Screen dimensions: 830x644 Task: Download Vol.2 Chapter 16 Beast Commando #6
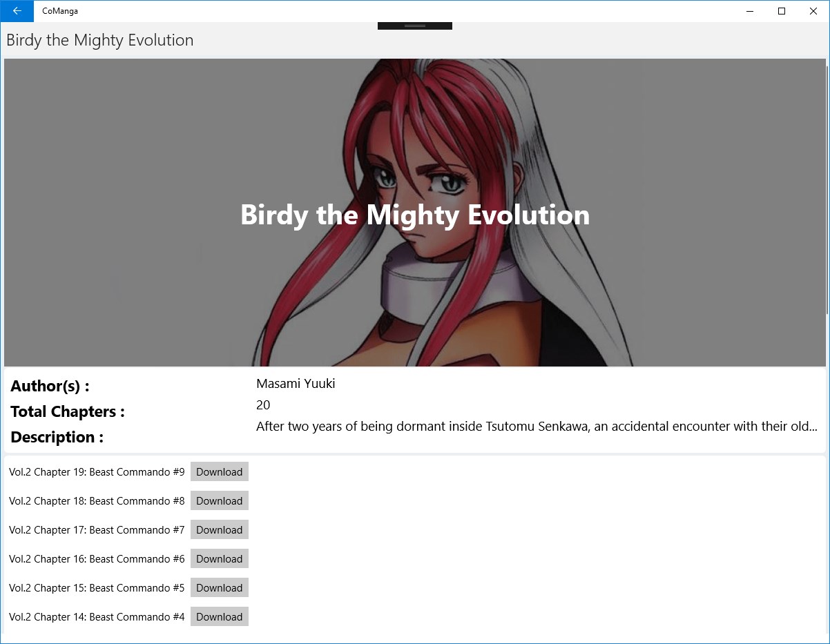[x=220, y=559]
